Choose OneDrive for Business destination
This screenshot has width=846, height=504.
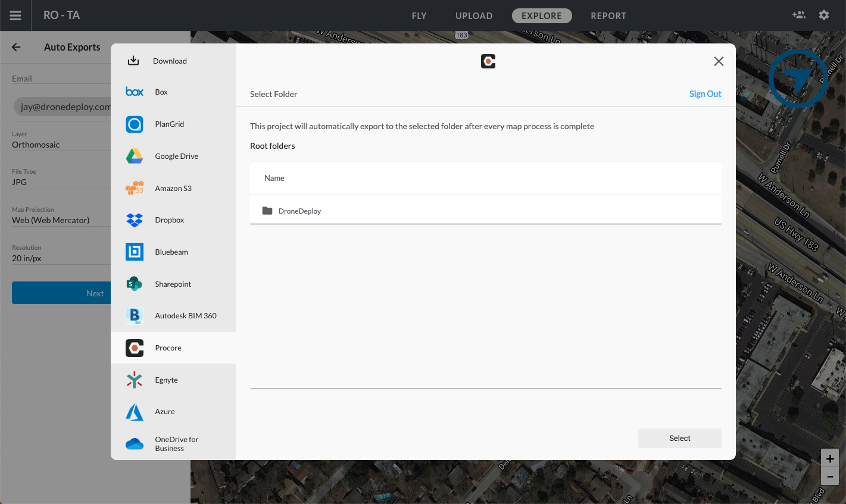tap(173, 444)
